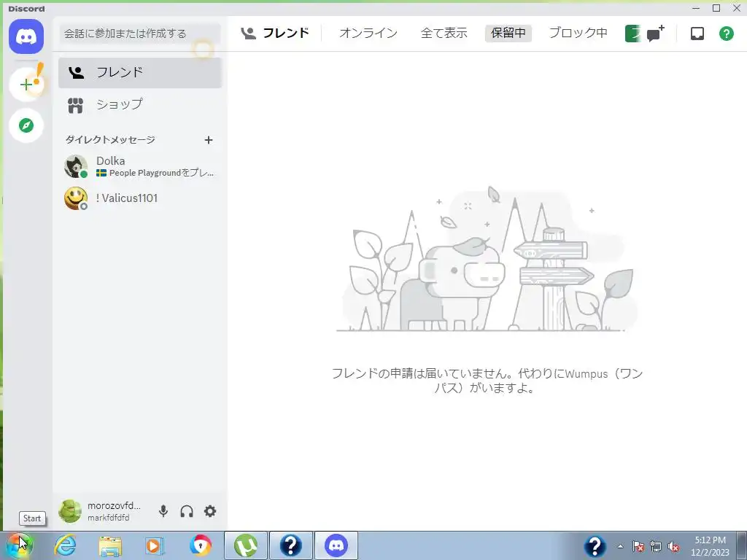
Task: Switch to the オンライン tab
Action: pyautogui.click(x=368, y=34)
